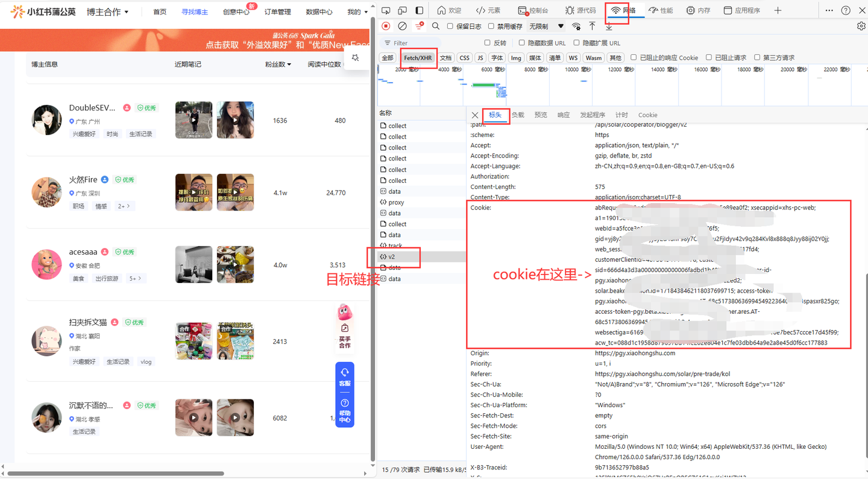Open the 无限制 throttling dropdown

[x=546, y=27]
